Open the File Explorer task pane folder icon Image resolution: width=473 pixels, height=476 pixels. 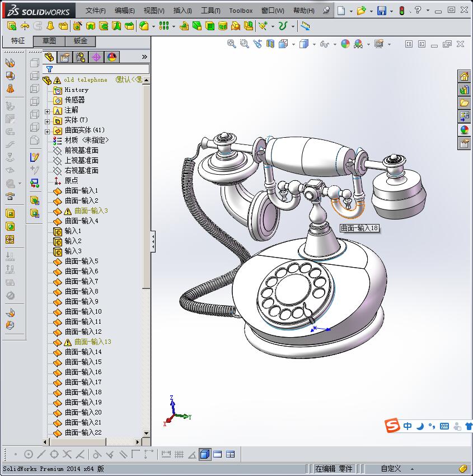464,103
